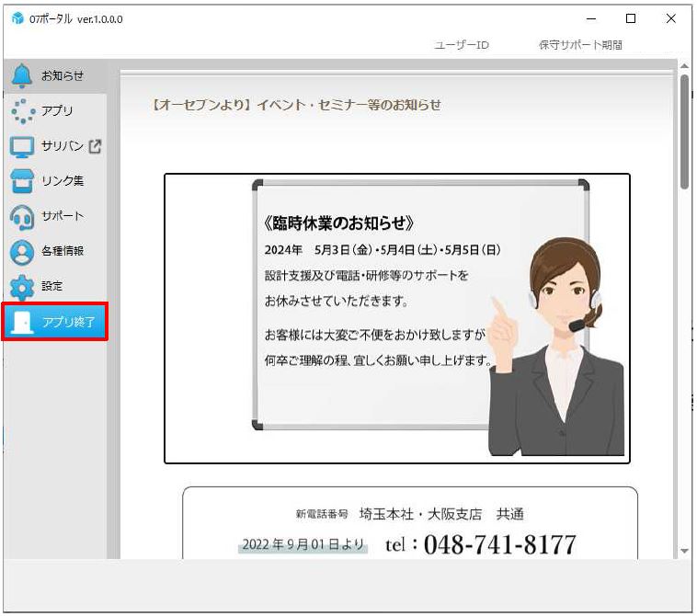Click the 保守サポート期間 header label

click(580, 45)
